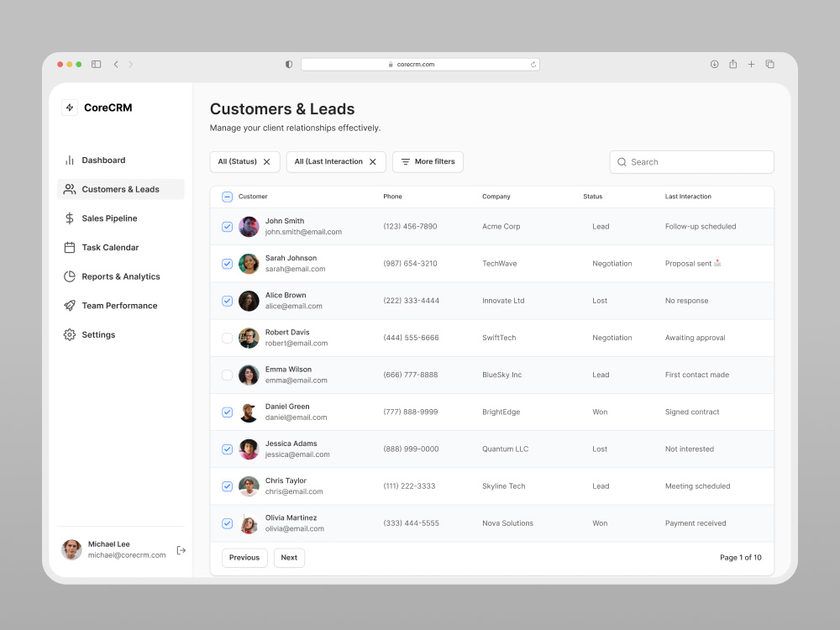The width and height of the screenshot is (840, 630).
Task: Click the CoreCRM lightning bolt logo
Action: (70, 108)
